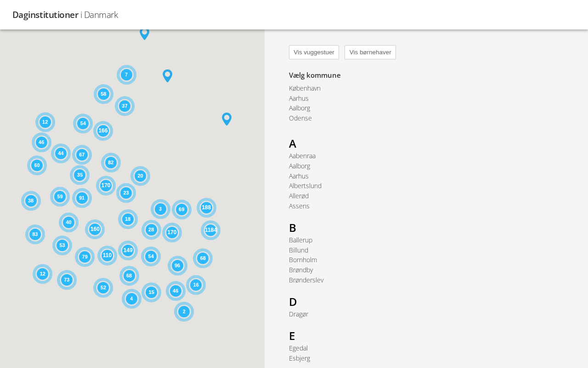Image resolution: width=588 pixels, height=368 pixels.
Task: Click the Daginstitutioner i Danmark site title
Action: 65,15
